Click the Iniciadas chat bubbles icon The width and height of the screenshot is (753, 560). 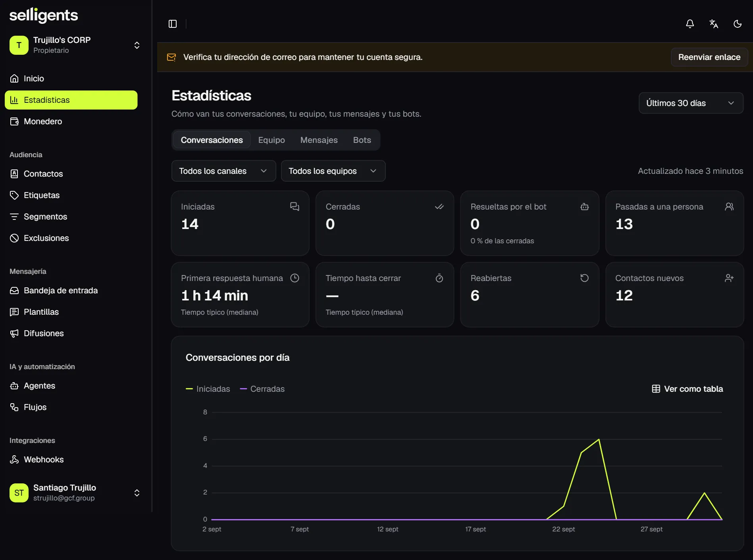coord(295,206)
